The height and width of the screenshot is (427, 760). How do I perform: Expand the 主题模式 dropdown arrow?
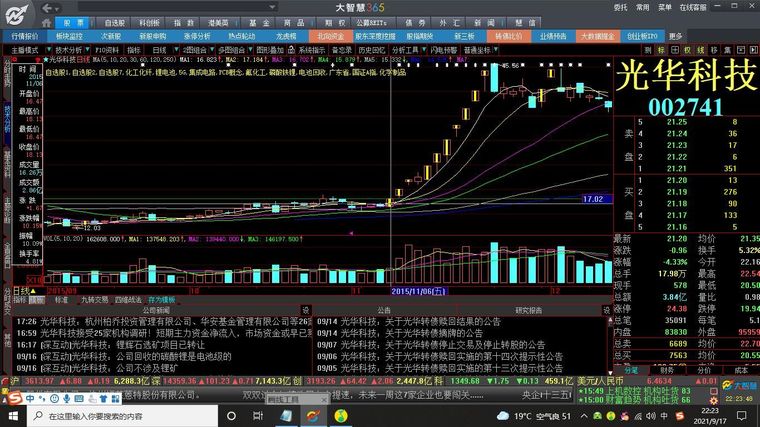coord(48,49)
